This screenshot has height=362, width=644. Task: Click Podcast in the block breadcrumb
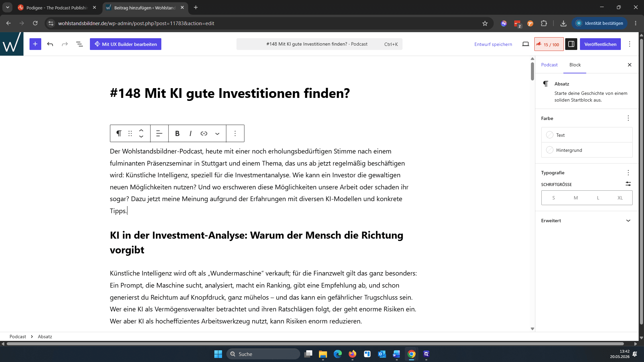[x=18, y=337]
